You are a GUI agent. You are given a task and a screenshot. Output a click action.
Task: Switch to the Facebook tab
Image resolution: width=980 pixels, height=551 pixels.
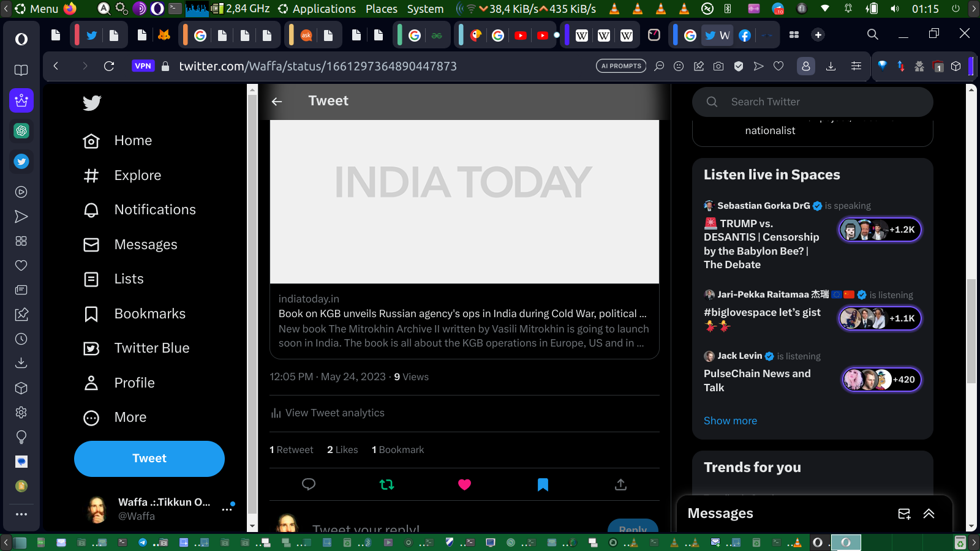(x=745, y=36)
